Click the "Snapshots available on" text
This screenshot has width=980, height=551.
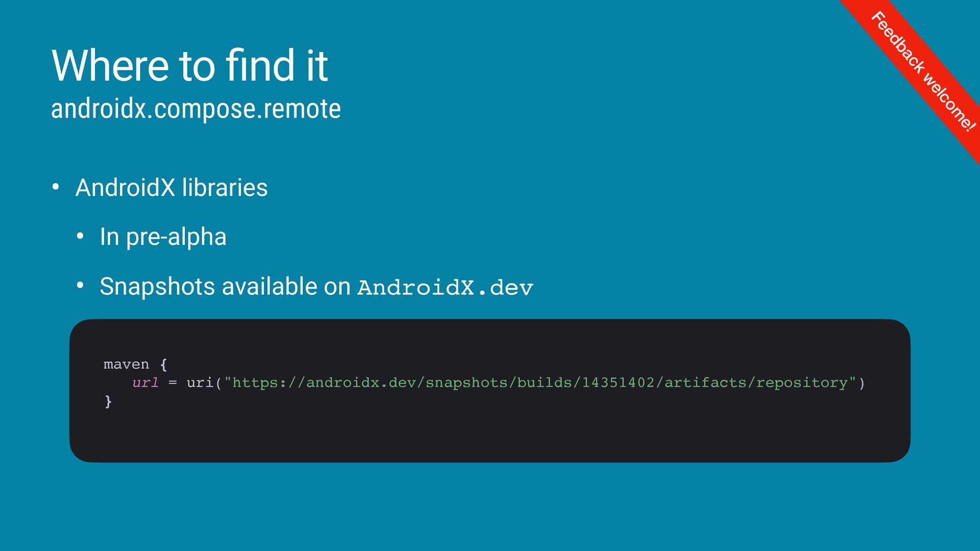tap(225, 286)
